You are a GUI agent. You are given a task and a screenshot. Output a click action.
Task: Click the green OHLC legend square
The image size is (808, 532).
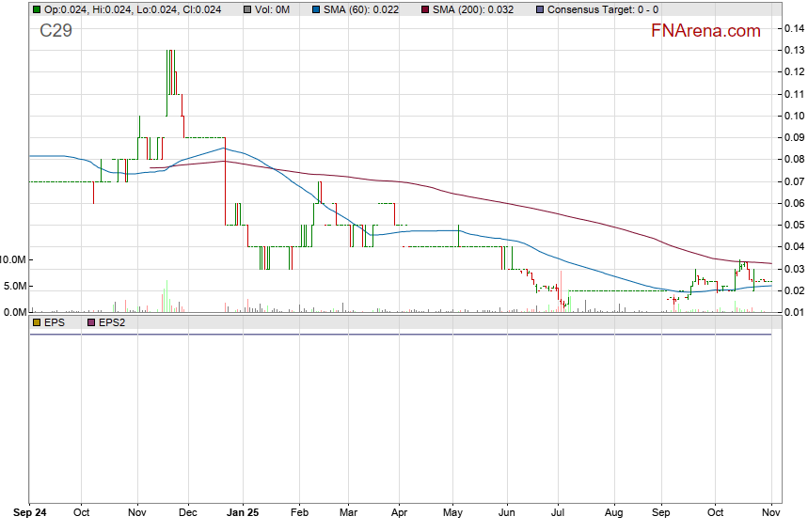click(x=37, y=9)
